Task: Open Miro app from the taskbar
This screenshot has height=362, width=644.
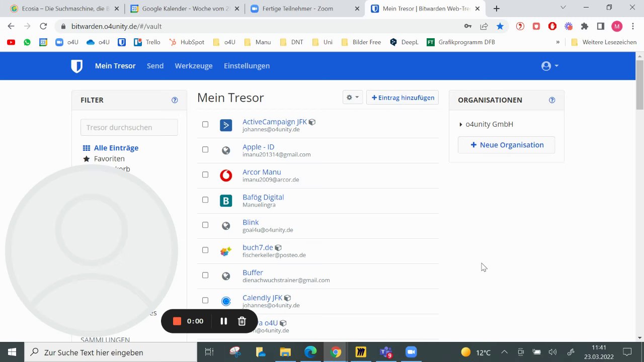Action: click(361, 352)
